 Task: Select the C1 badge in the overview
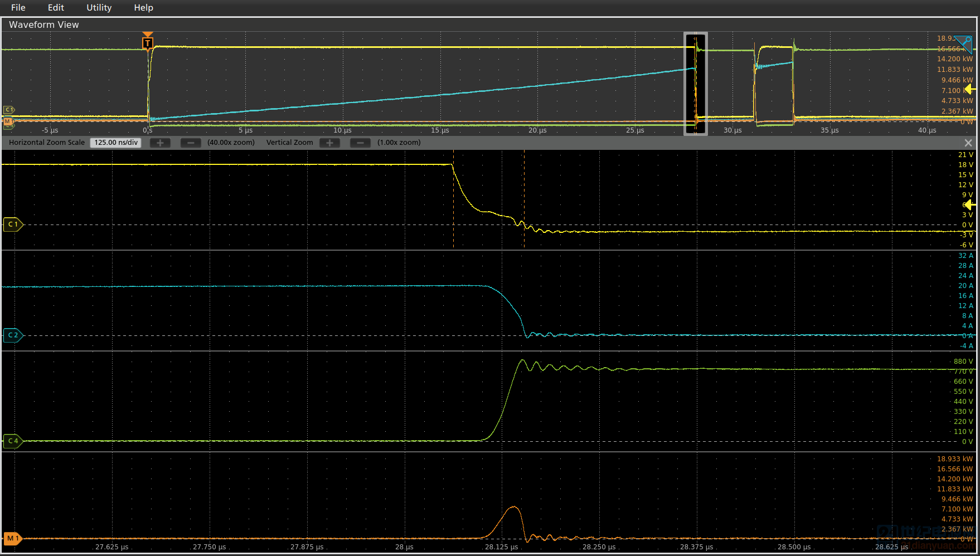(x=8, y=110)
